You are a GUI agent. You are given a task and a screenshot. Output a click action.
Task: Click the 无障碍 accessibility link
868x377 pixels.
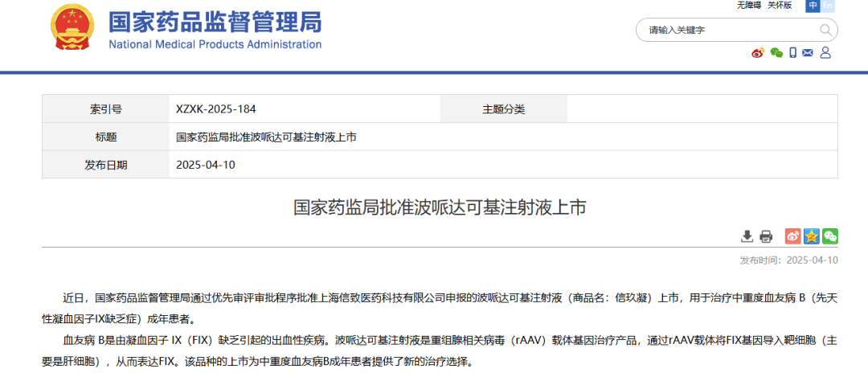tap(748, 6)
